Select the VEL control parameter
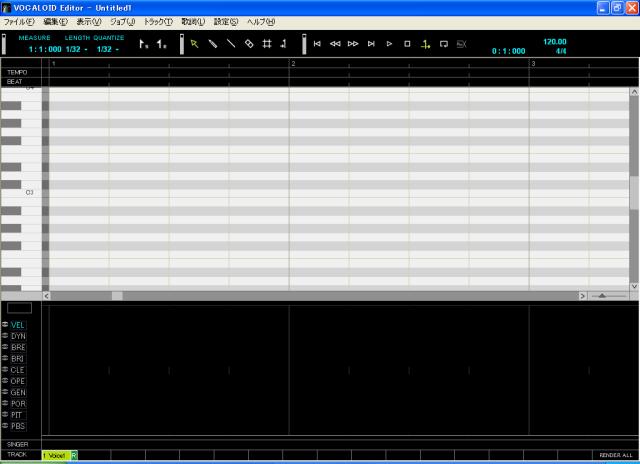640x464 pixels. click(x=18, y=325)
